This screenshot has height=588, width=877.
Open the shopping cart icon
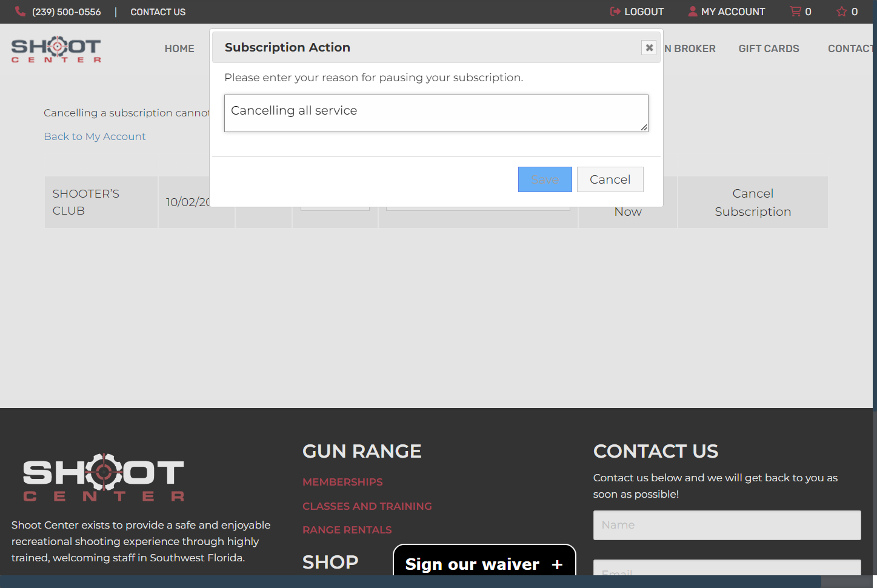pos(795,12)
